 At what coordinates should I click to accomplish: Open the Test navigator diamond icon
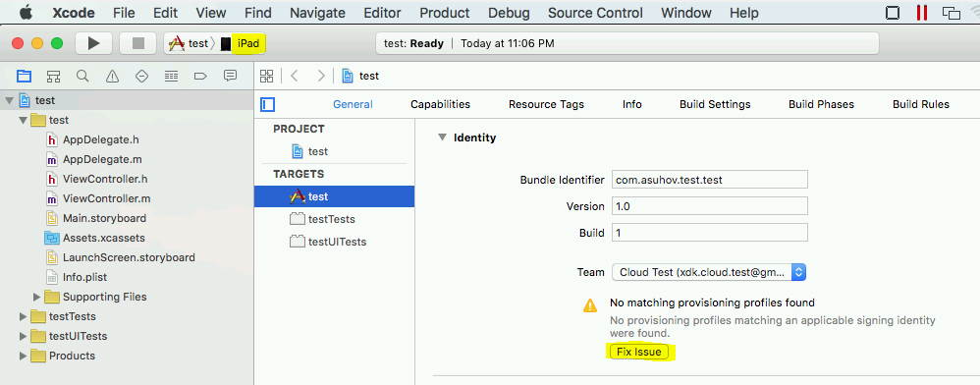click(141, 77)
